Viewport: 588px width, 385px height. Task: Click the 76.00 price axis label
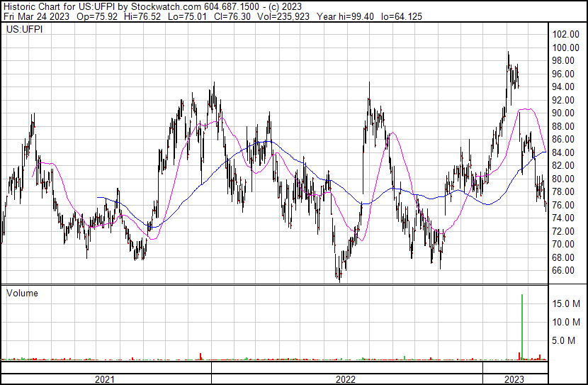point(564,205)
